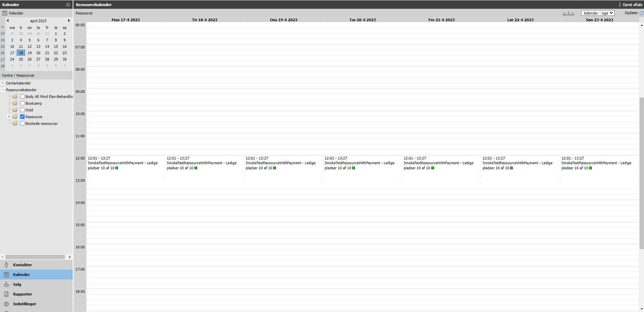Click the Lør 22-4 2023 column header
Image resolution: width=644 pixels, height=312 pixels.
click(521, 20)
